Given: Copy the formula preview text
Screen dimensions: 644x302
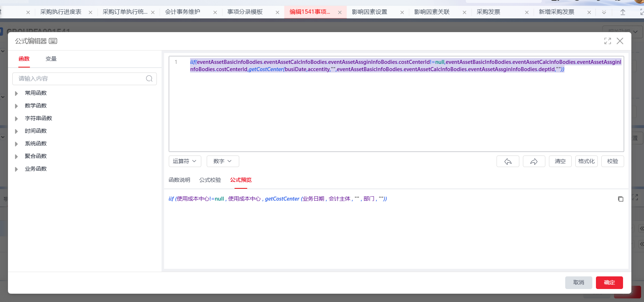Looking at the screenshot, I should point(621,199).
